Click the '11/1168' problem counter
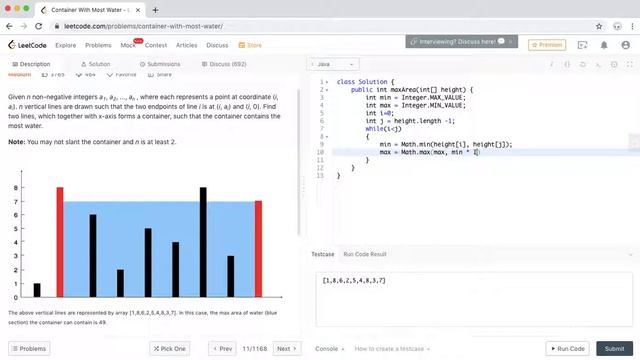Screen dimensions: 640x360 (x=255, y=349)
